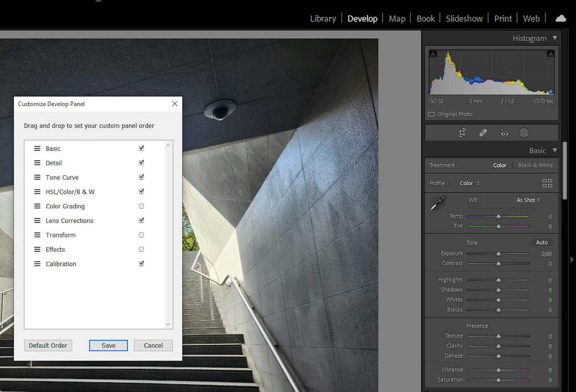This screenshot has height=392, width=576.
Task: Open the Healing spot removal tool
Action: click(x=483, y=133)
